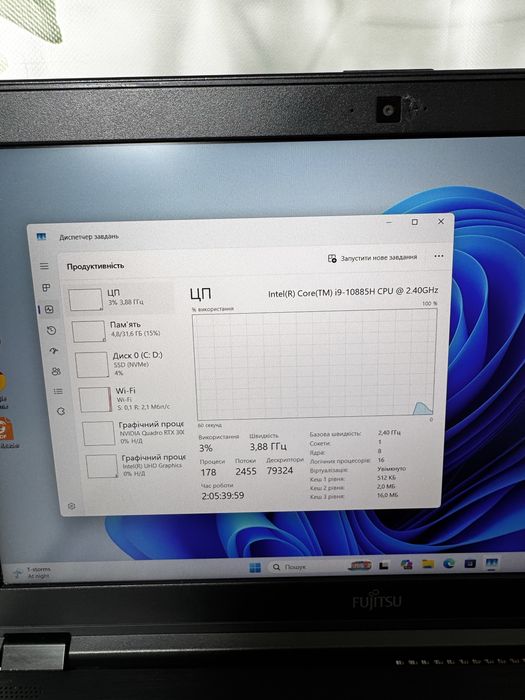This screenshot has height=700, width=525.
Task: Open File Explorer from the taskbar
Action: pos(428,564)
